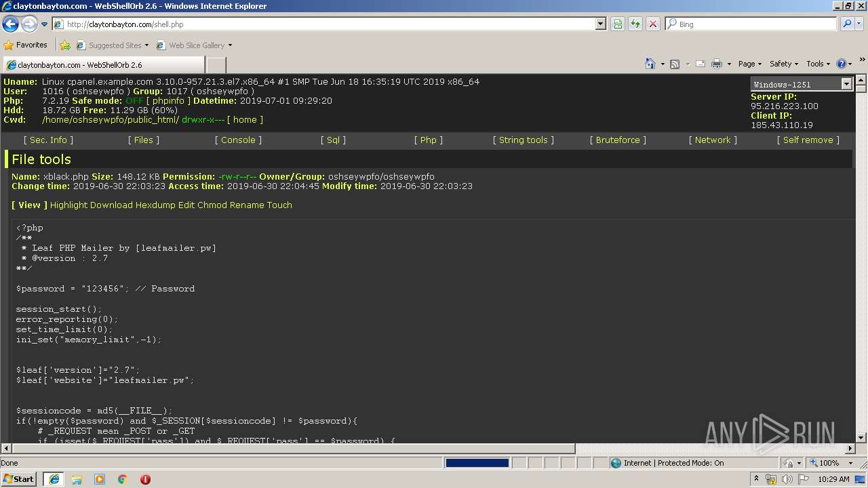
Task: Click the address bar URL field
Action: point(323,24)
